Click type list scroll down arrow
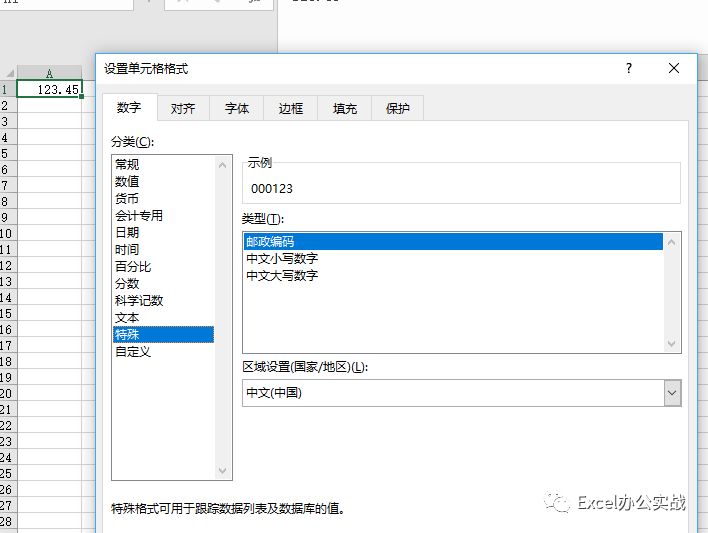708x533 pixels. coord(671,344)
